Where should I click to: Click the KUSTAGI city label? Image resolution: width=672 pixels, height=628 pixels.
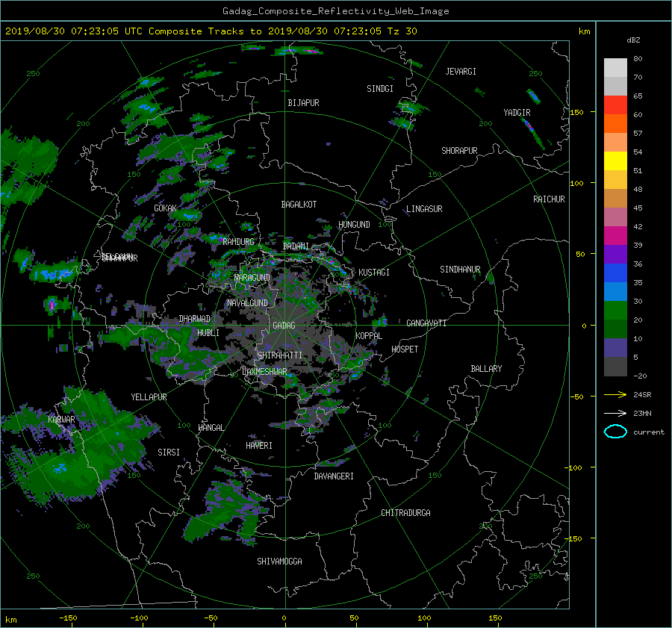pos(374,273)
